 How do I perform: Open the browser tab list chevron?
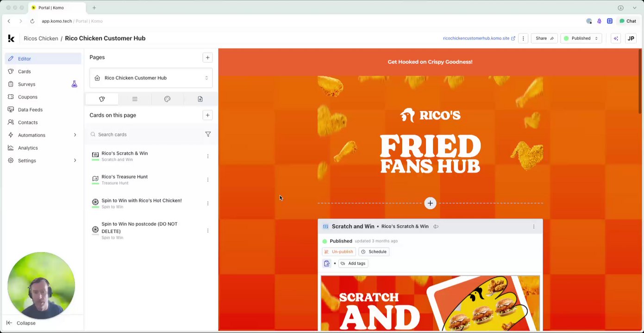point(634,8)
